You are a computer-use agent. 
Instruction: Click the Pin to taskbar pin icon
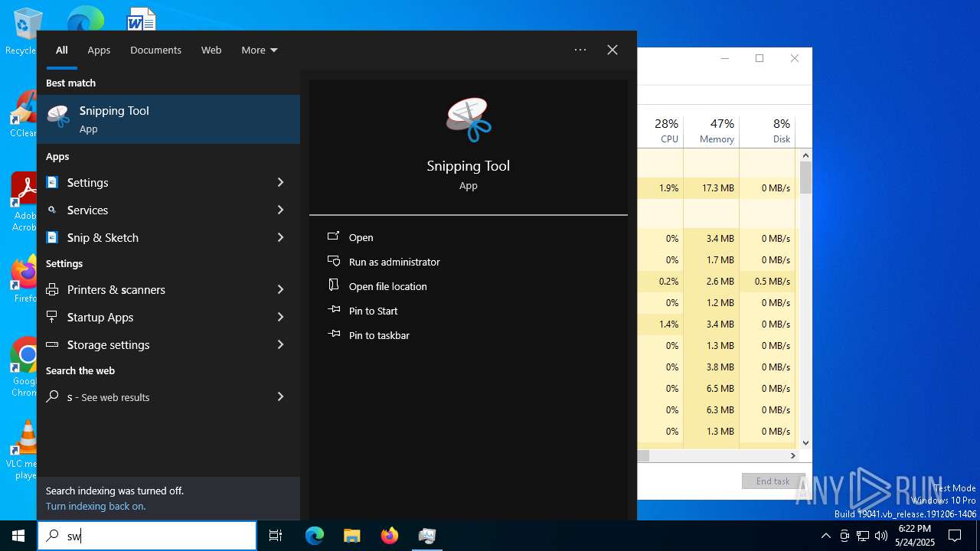334,334
